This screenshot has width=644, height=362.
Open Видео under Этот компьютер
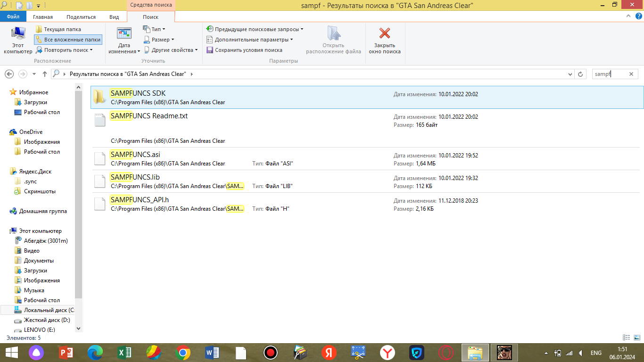32,251
